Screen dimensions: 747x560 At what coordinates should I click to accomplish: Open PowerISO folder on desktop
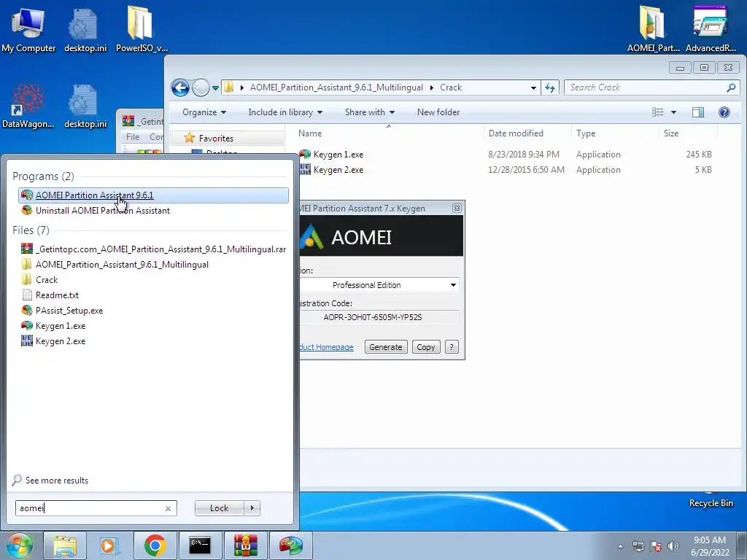142,29
